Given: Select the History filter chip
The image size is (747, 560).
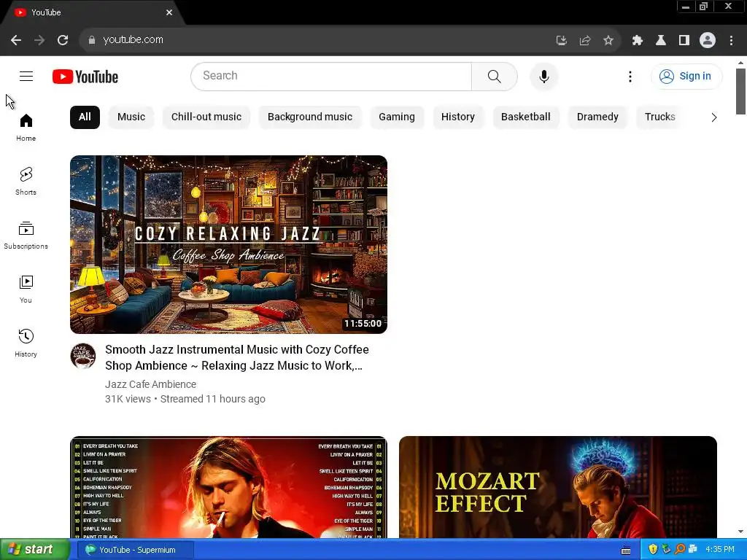Looking at the screenshot, I should tap(458, 117).
